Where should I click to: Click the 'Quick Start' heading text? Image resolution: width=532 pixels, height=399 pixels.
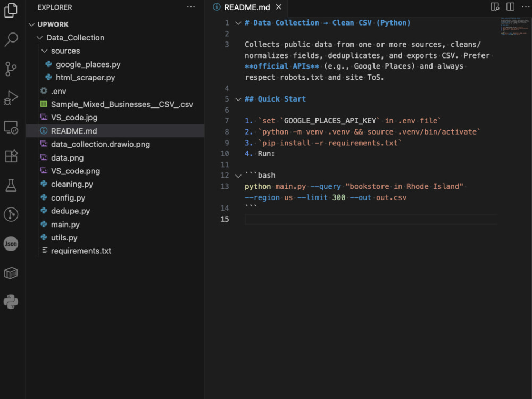coord(281,99)
